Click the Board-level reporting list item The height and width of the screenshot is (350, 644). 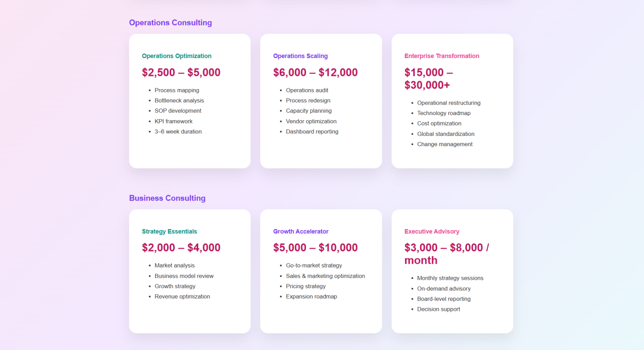(x=444, y=299)
